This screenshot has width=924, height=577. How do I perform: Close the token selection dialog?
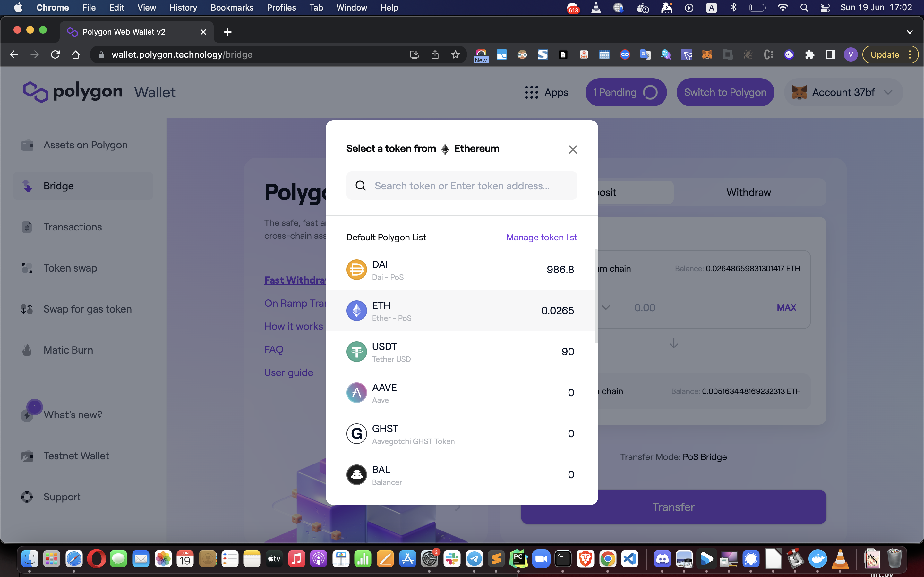[572, 149]
